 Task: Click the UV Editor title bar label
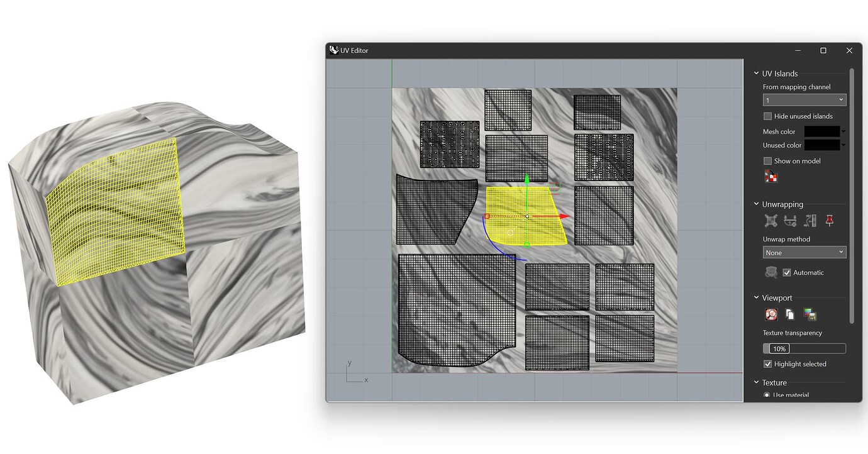point(354,50)
